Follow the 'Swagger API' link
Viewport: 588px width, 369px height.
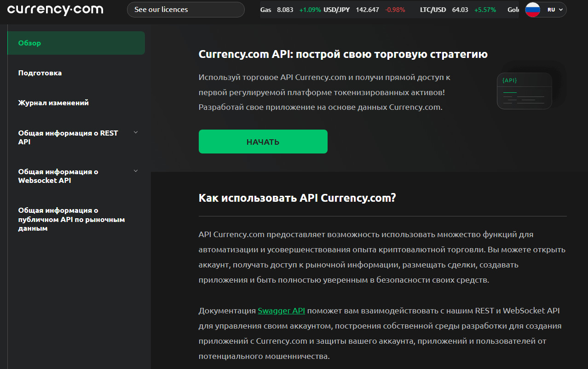(281, 311)
